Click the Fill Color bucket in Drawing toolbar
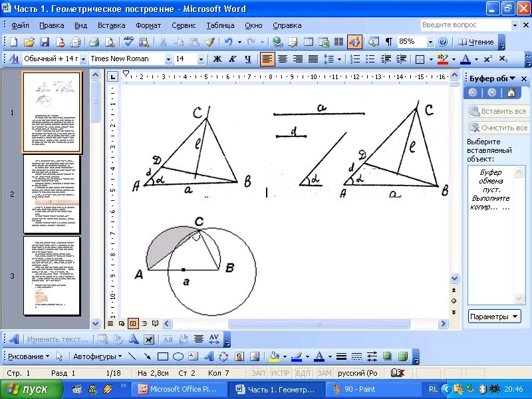Image resolution: width=532 pixels, height=399 pixels. [x=274, y=356]
